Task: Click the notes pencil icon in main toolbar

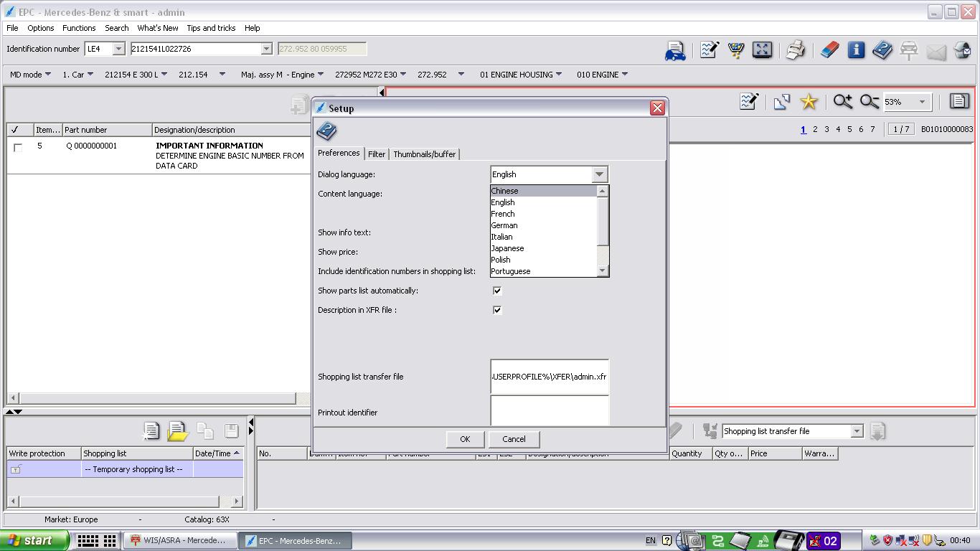Action: (709, 50)
